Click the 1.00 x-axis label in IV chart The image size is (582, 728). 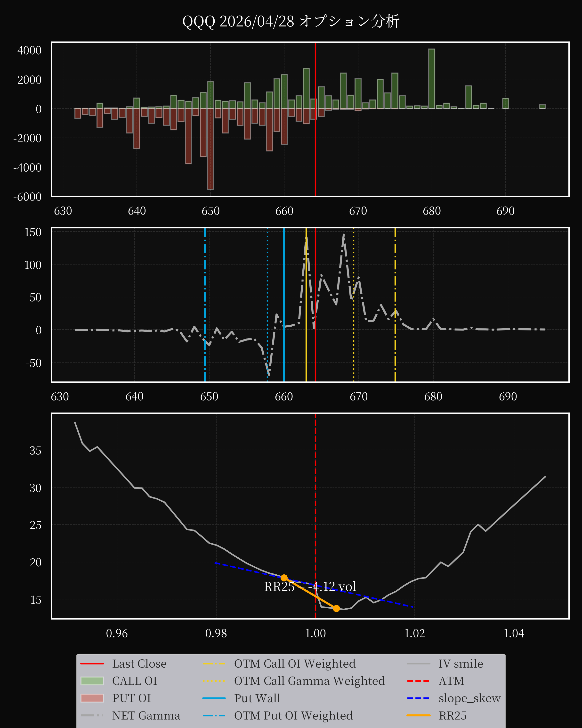315,633
